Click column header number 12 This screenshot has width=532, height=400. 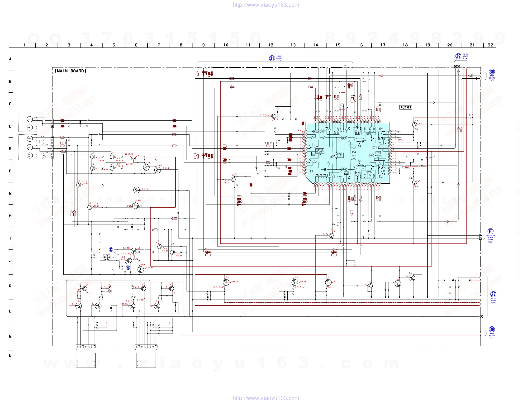[271, 45]
